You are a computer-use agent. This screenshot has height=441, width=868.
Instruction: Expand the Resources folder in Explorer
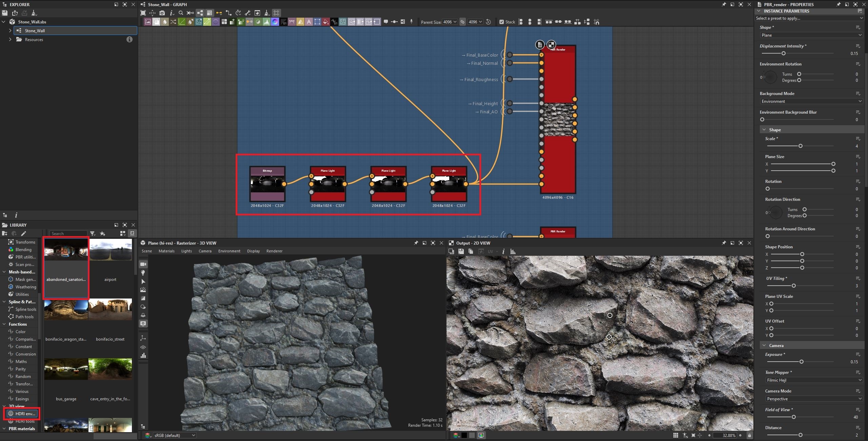(10, 39)
